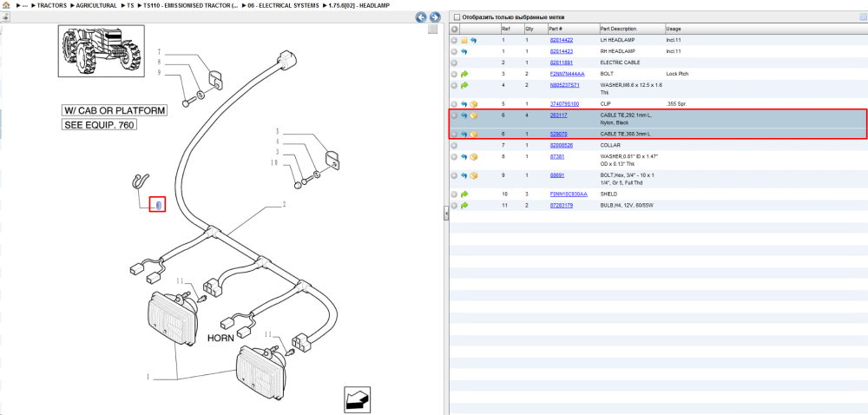Image resolution: width=868 pixels, height=415 pixels.
Task: Click green arrow icon on BULB H4 row
Action: pyautogui.click(x=464, y=205)
